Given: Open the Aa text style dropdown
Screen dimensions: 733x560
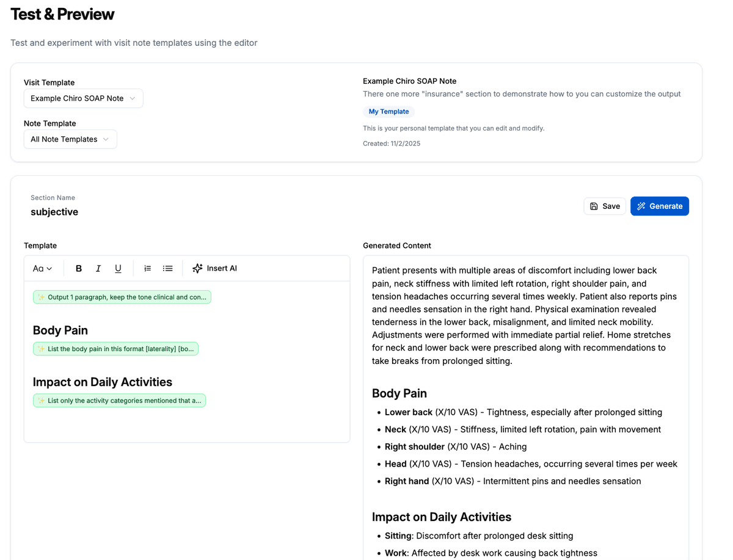Looking at the screenshot, I should [x=41, y=268].
